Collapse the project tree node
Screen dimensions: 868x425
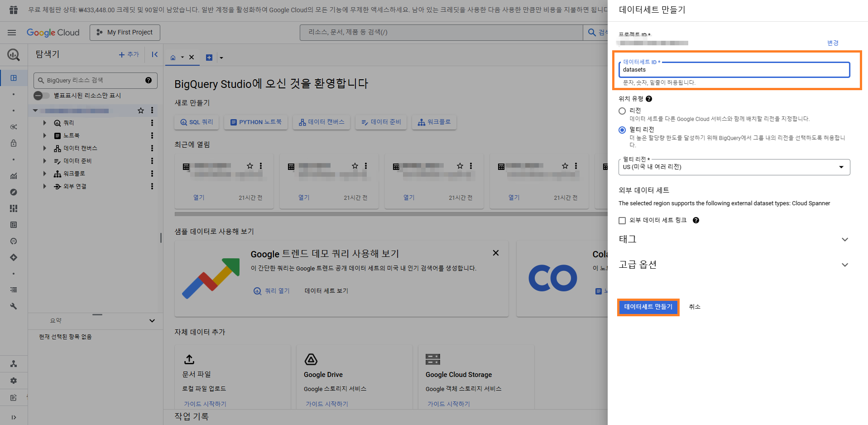coord(35,111)
